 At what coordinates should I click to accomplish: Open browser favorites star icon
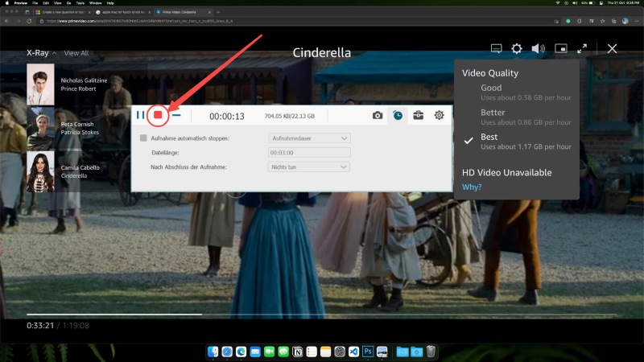(x=602, y=21)
